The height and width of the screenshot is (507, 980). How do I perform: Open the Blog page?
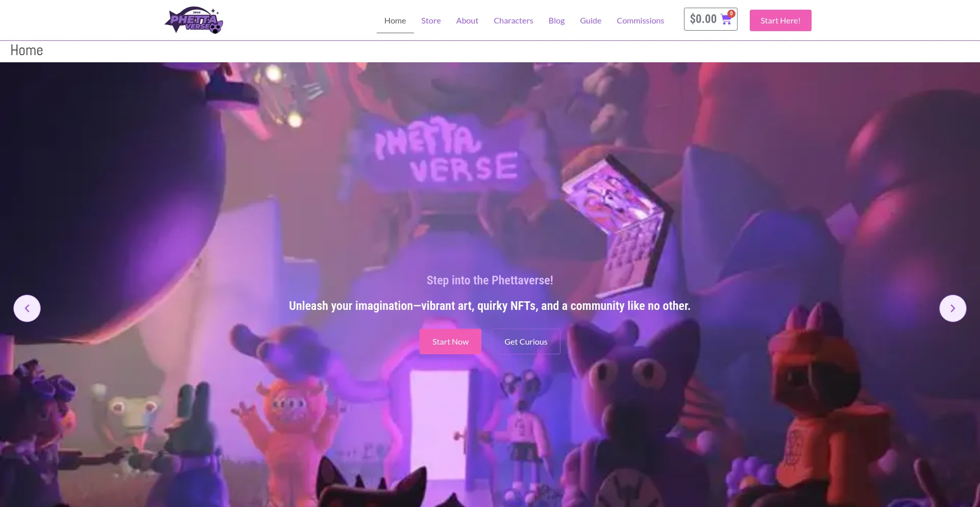coord(556,20)
